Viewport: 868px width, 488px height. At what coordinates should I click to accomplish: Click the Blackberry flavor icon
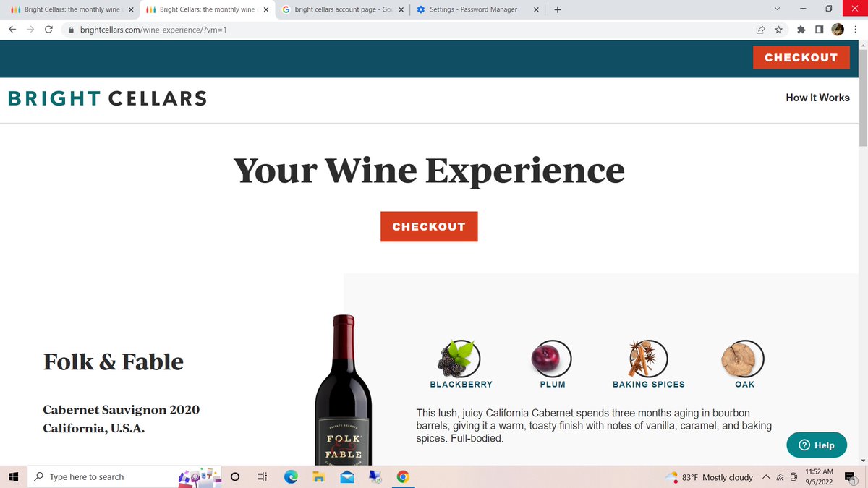461,358
